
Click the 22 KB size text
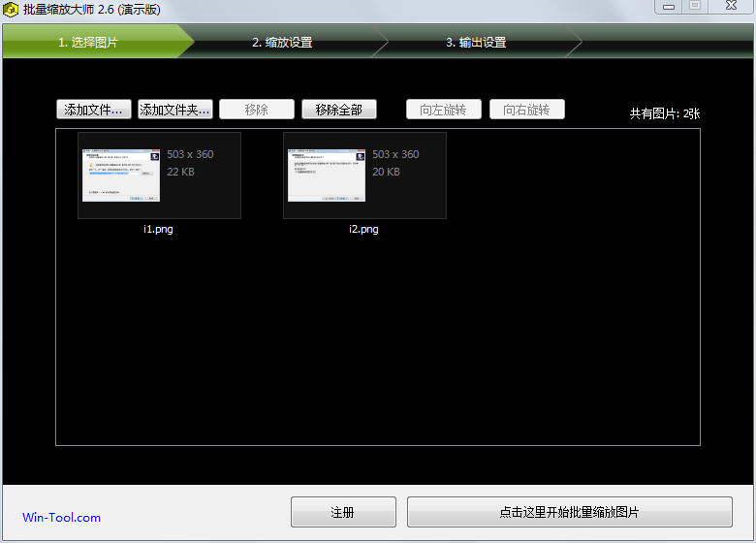click(181, 172)
